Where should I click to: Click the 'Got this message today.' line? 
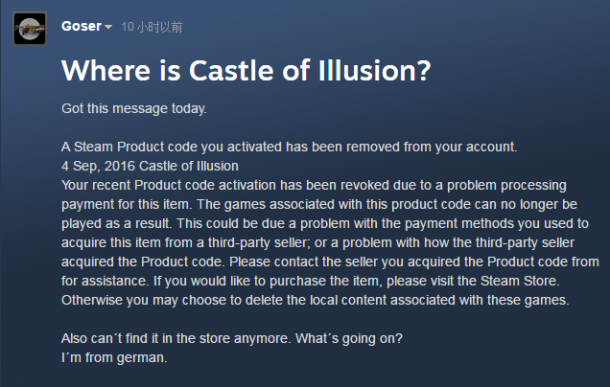click(x=134, y=109)
